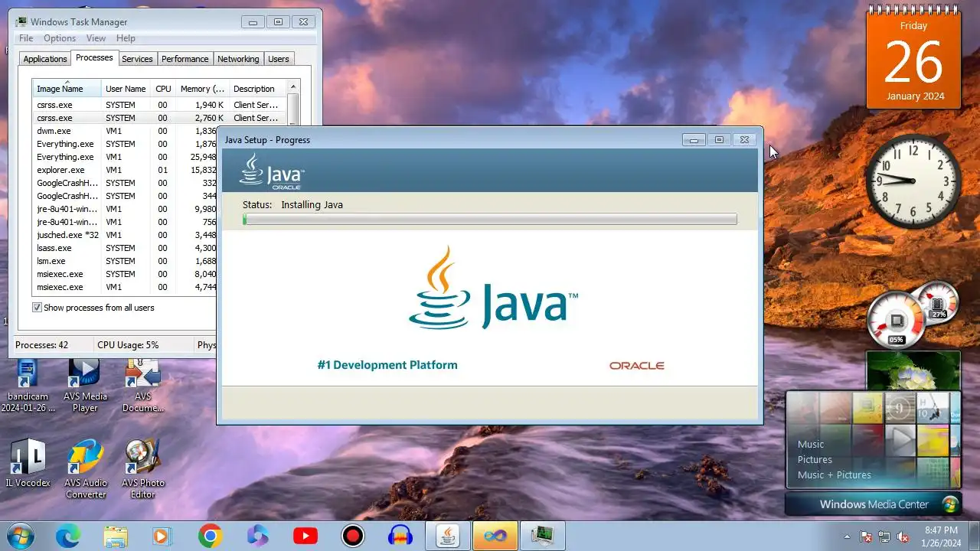980x551 pixels.
Task: Select the lsass.exe process row
Action: coord(126,248)
